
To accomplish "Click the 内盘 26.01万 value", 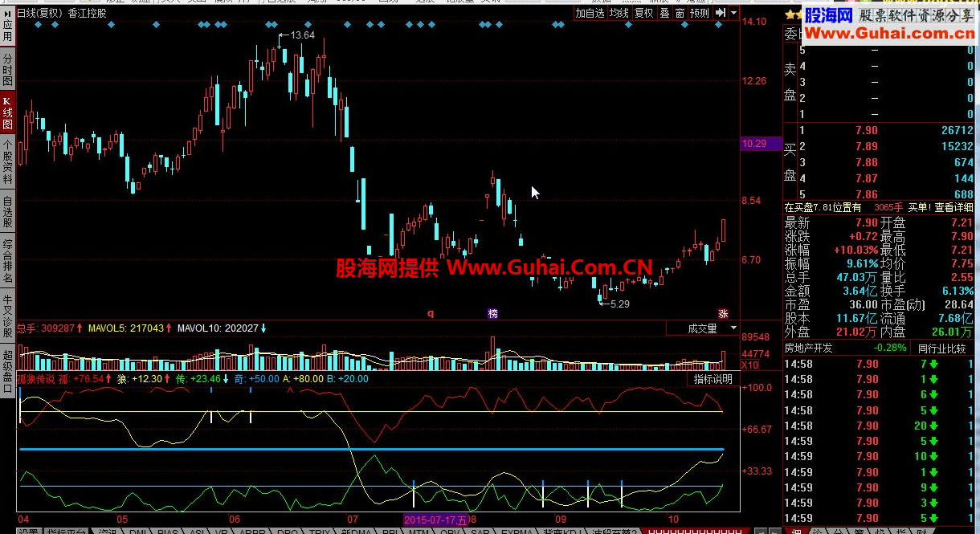I will coord(952,332).
